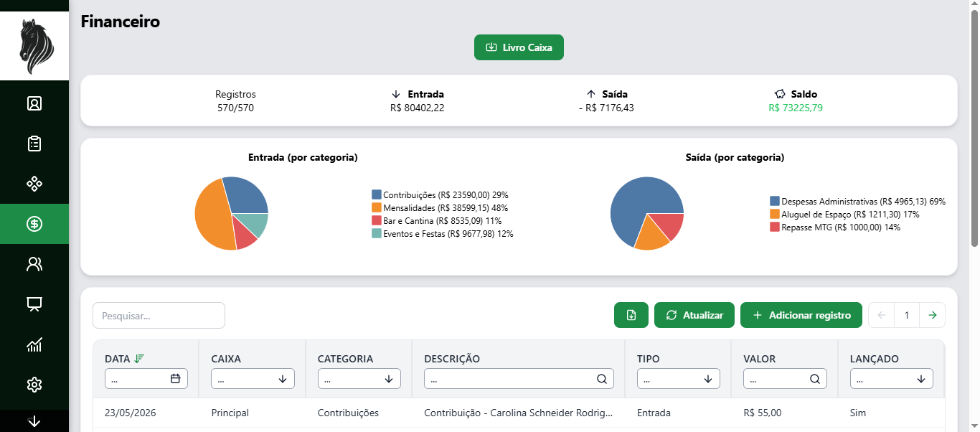Click the horse logo in sidebar
The height and width of the screenshot is (432, 980).
point(34,47)
